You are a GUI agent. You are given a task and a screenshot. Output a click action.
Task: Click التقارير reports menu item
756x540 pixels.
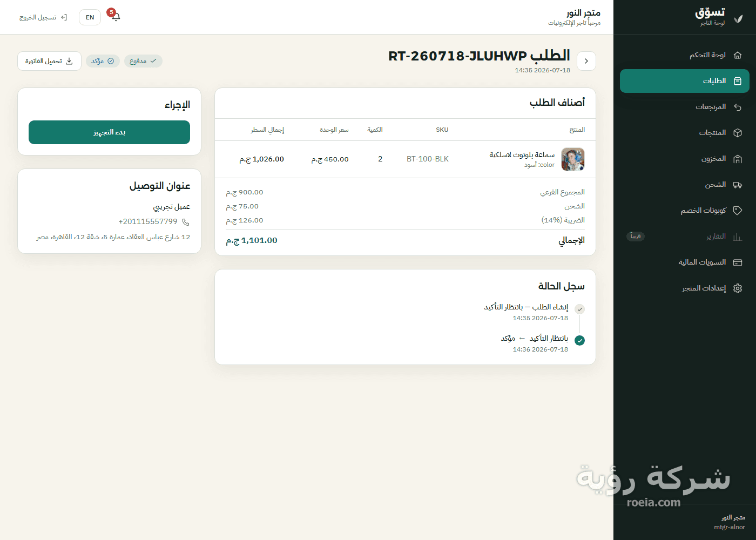pyautogui.click(x=685, y=237)
